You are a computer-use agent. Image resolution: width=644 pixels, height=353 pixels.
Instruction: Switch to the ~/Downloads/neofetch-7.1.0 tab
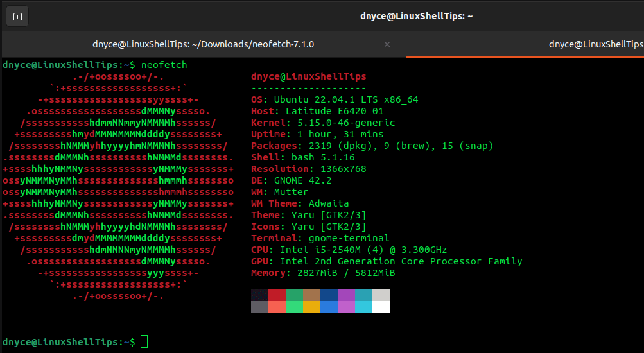click(204, 44)
